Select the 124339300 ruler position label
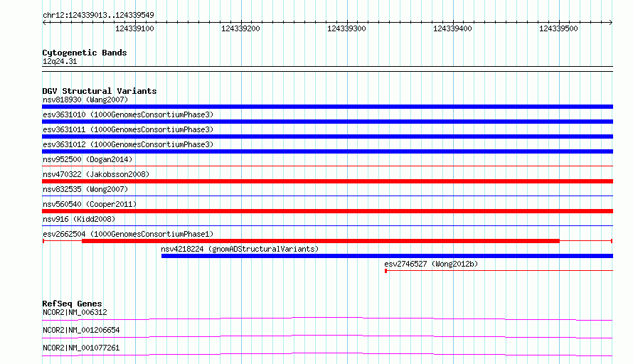Screen dimensions: 633x364 (x=346, y=28)
